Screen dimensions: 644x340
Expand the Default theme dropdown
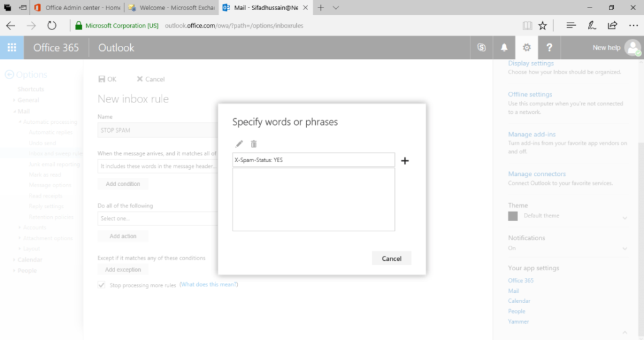click(x=625, y=218)
